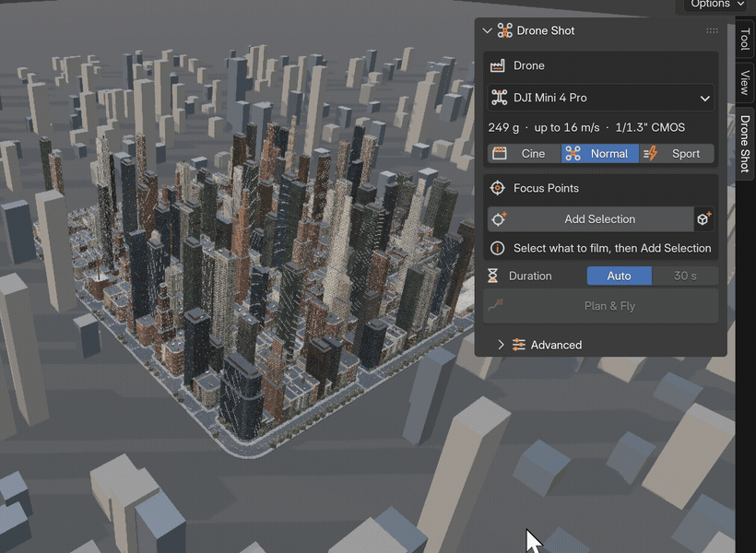Click the Duration label
Viewport: 756px width, 553px height.
pyautogui.click(x=530, y=276)
